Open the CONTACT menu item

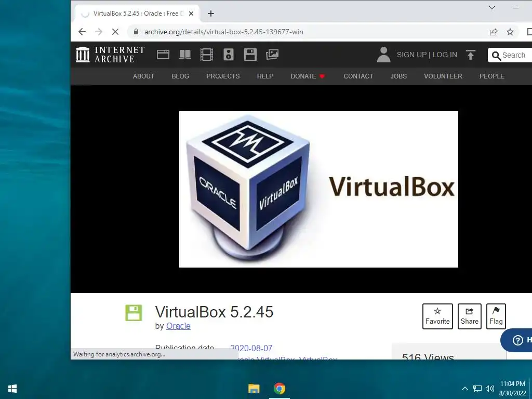[358, 76]
